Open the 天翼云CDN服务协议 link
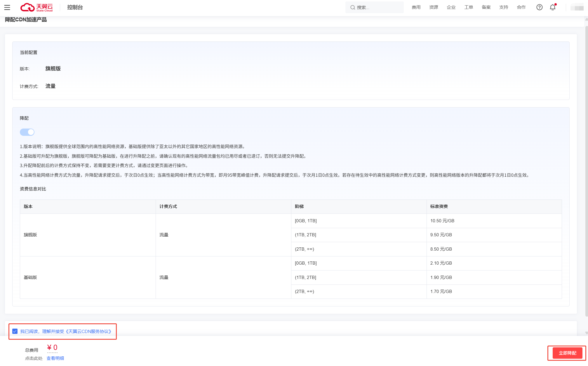 coord(89,331)
